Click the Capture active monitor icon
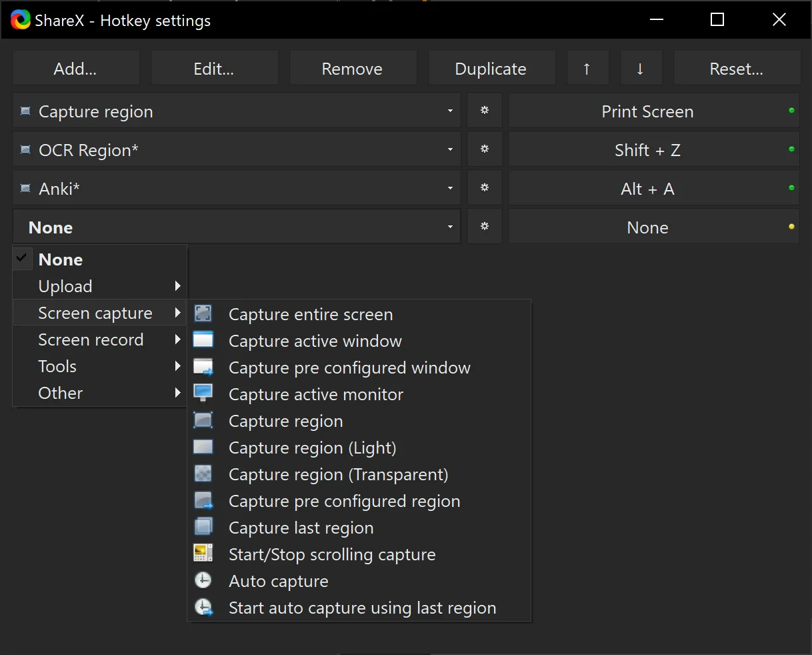Screen dimensions: 812x655 (x=203, y=393)
